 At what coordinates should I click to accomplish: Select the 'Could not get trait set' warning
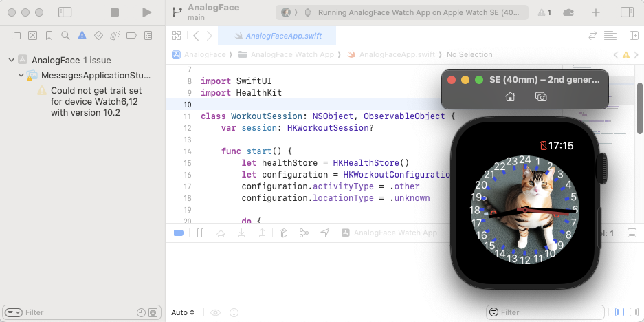point(91,101)
